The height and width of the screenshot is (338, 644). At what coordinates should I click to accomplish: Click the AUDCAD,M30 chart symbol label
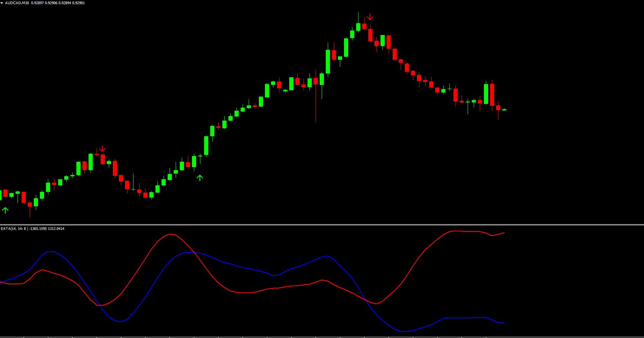click(17, 3)
